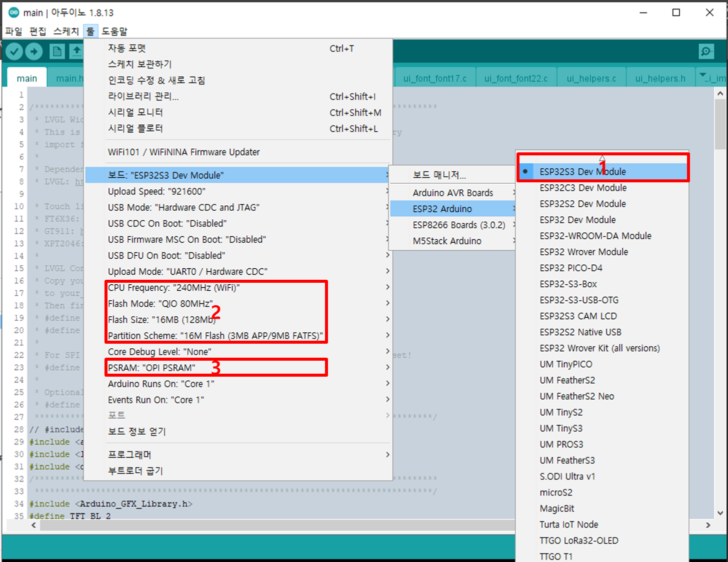Expand USB Firmware MSC On Boot submenu
The height and width of the screenshot is (562, 728).
point(238,239)
